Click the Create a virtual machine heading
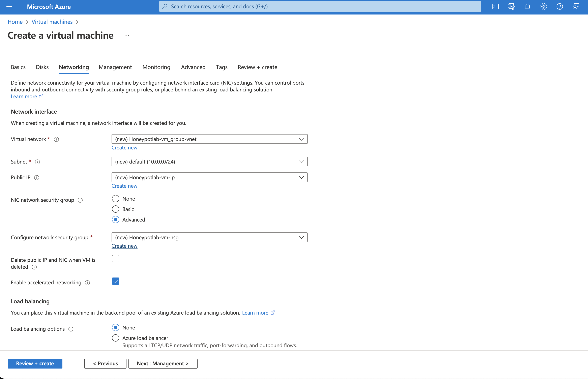This screenshot has width=588, height=379. (x=61, y=35)
